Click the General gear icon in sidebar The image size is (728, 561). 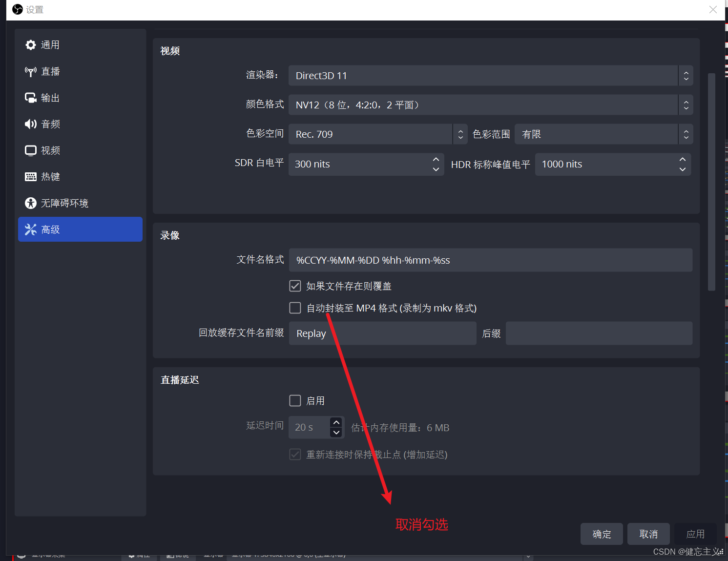click(31, 45)
